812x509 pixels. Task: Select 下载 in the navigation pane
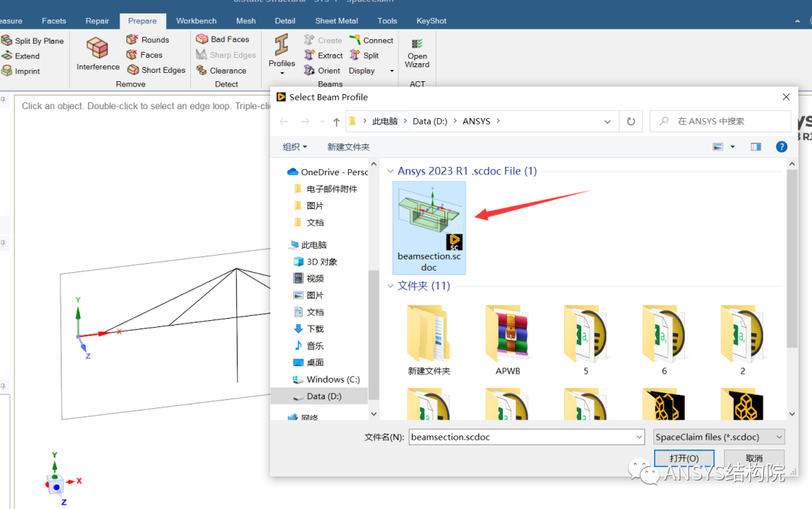(309, 329)
